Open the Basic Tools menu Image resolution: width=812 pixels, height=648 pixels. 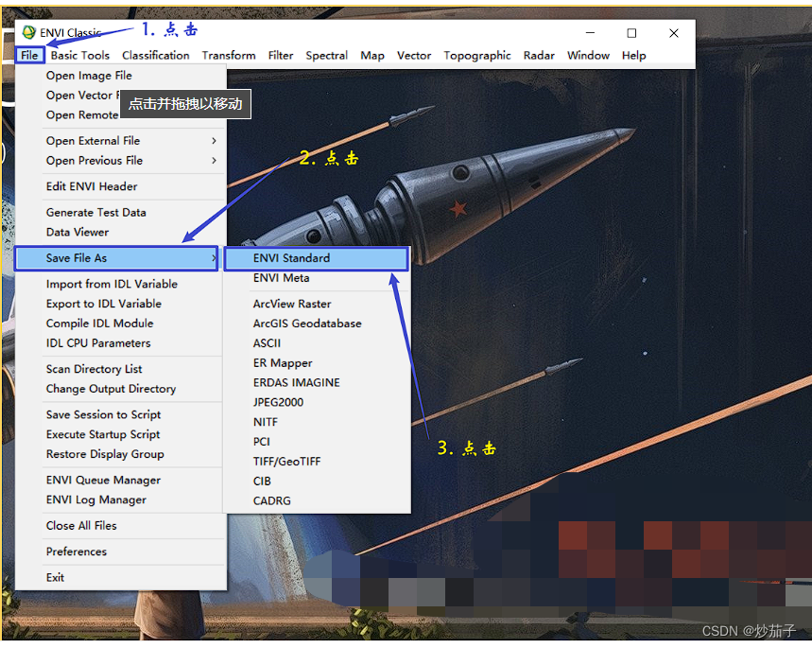(80, 56)
